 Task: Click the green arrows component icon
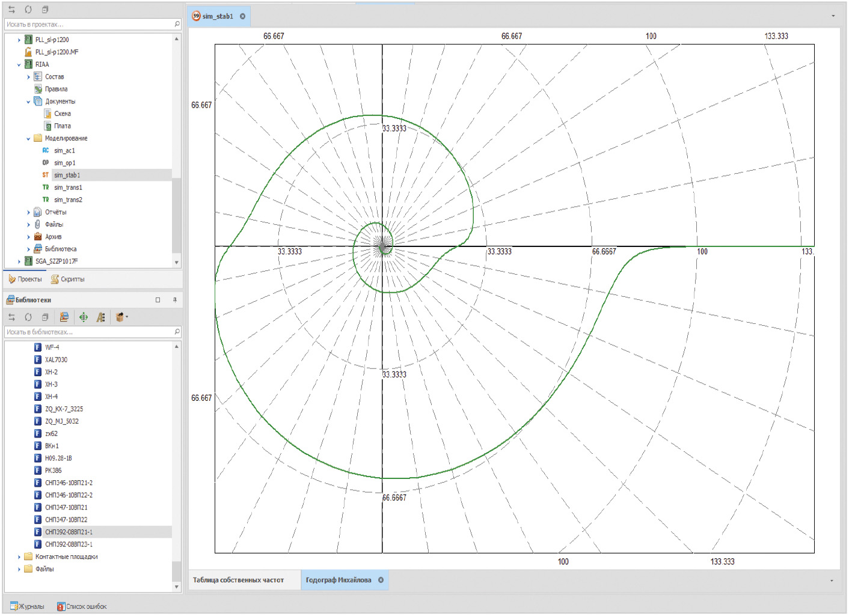pos(84,317)
